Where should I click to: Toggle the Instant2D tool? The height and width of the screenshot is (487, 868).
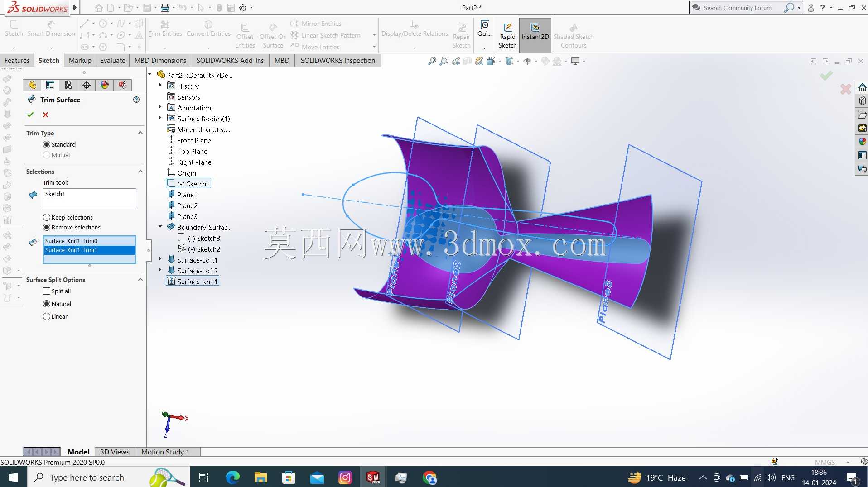pos(535,35)
